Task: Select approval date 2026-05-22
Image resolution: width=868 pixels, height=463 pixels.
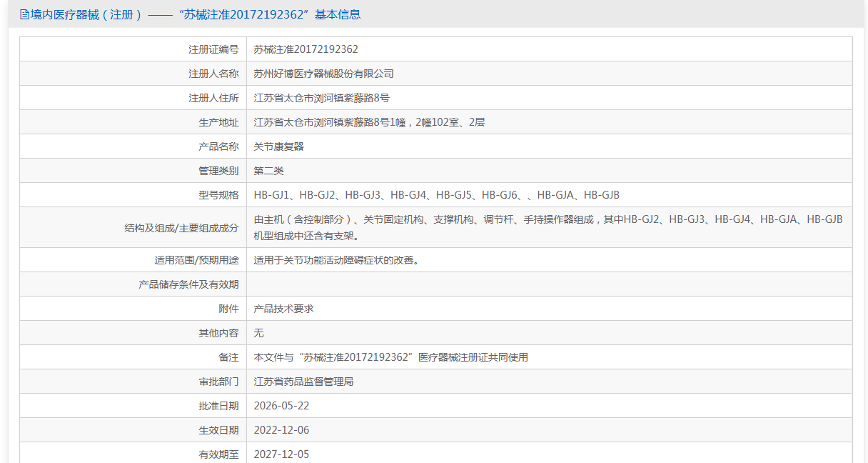Action: (x=281, y=406)
